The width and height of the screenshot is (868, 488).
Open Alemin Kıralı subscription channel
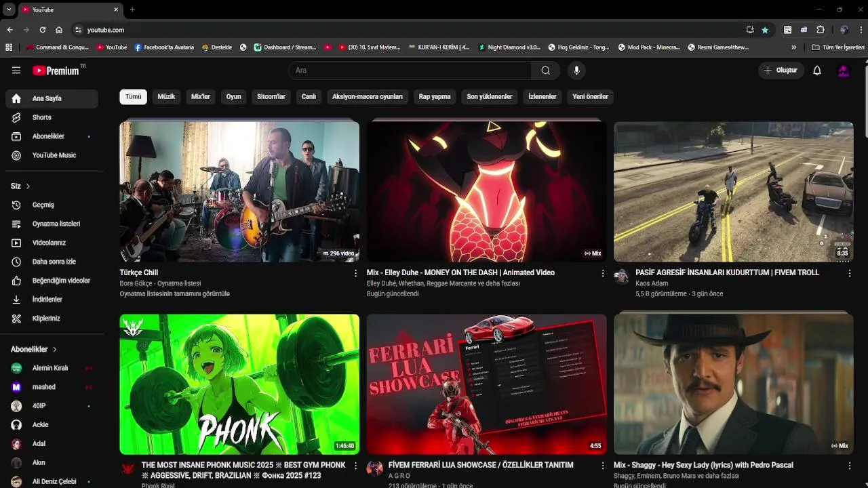52,368
